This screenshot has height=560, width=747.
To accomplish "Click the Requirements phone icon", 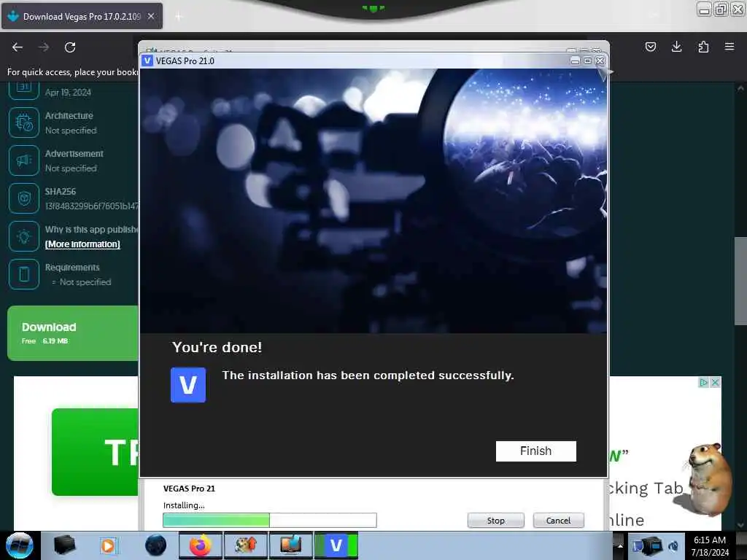I will [x=24, y=274].
